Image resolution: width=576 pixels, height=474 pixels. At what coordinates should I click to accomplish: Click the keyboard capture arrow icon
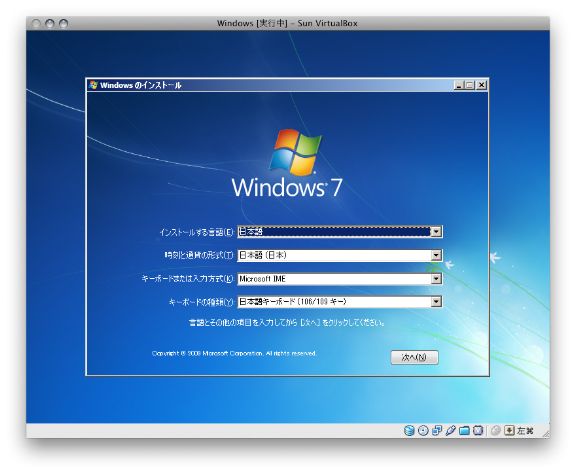pos(509,431)
